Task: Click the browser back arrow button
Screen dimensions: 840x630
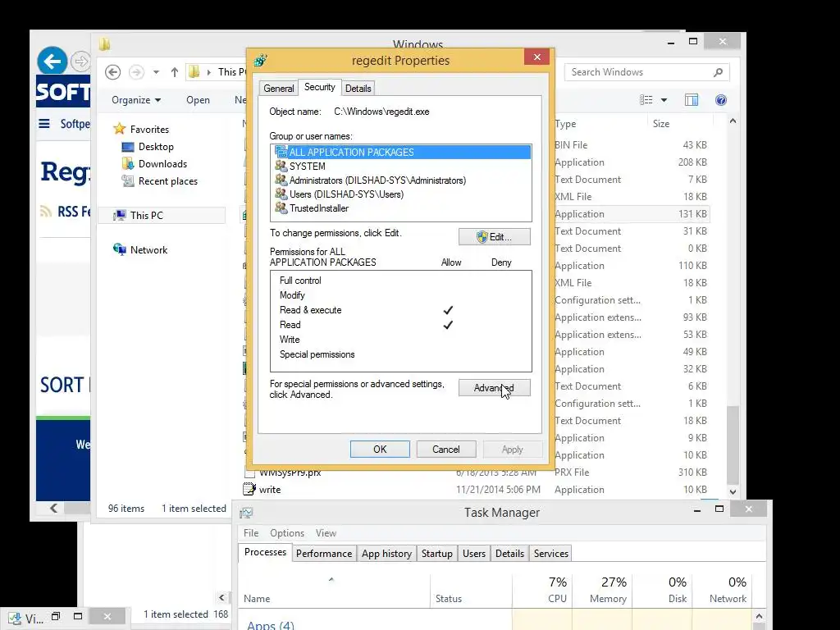Action: [x=52, y=61]
